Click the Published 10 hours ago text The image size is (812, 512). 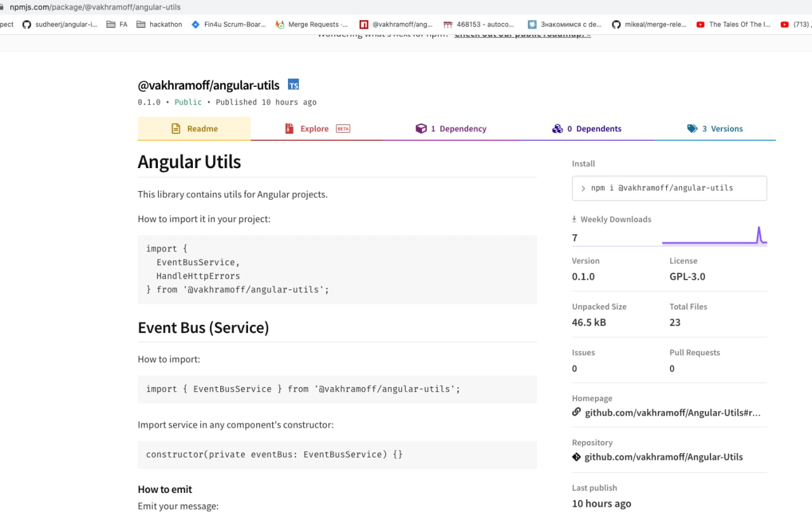pyautogui.click(x=266, y=102)
